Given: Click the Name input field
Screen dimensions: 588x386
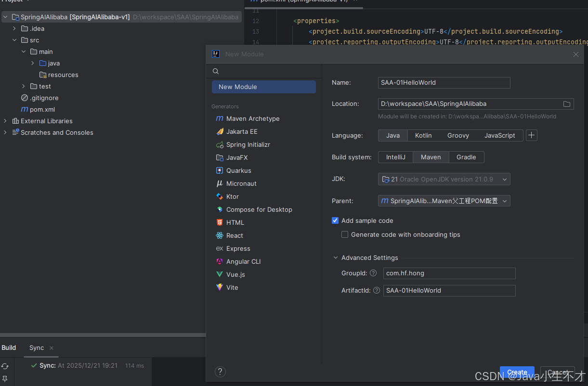Looking at the screenshot, I should 444,82.
